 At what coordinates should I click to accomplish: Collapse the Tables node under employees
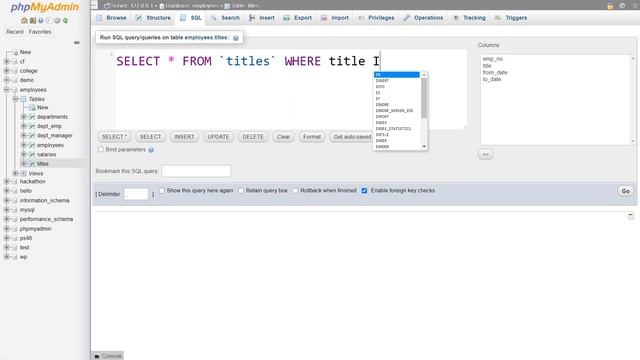[15, 99]
